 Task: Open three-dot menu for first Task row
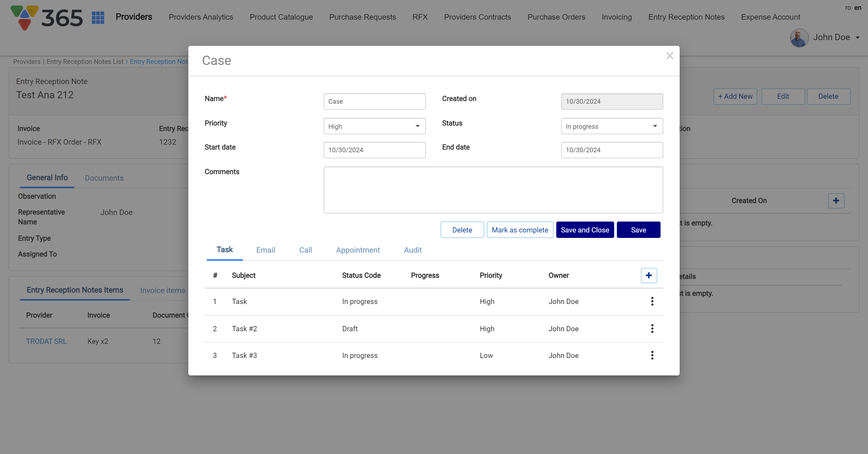tap(652, 301)
